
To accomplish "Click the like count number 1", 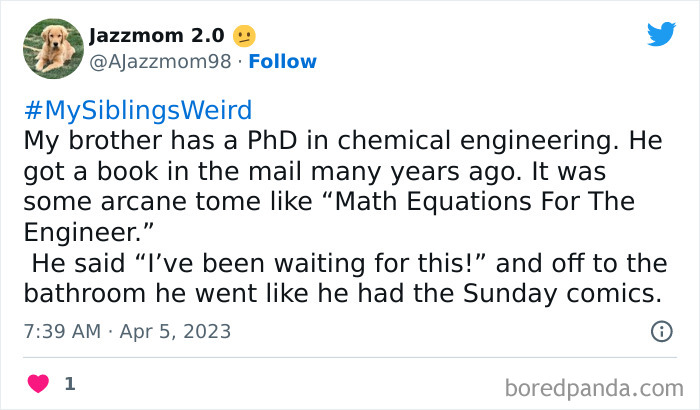I will pyautogui.click(x=69, y=383).
